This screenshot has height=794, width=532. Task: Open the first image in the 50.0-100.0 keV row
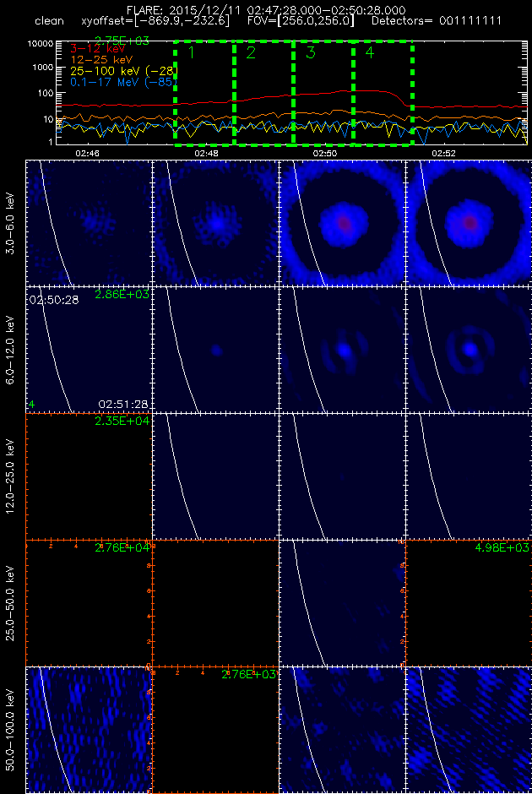click(89, 729)
